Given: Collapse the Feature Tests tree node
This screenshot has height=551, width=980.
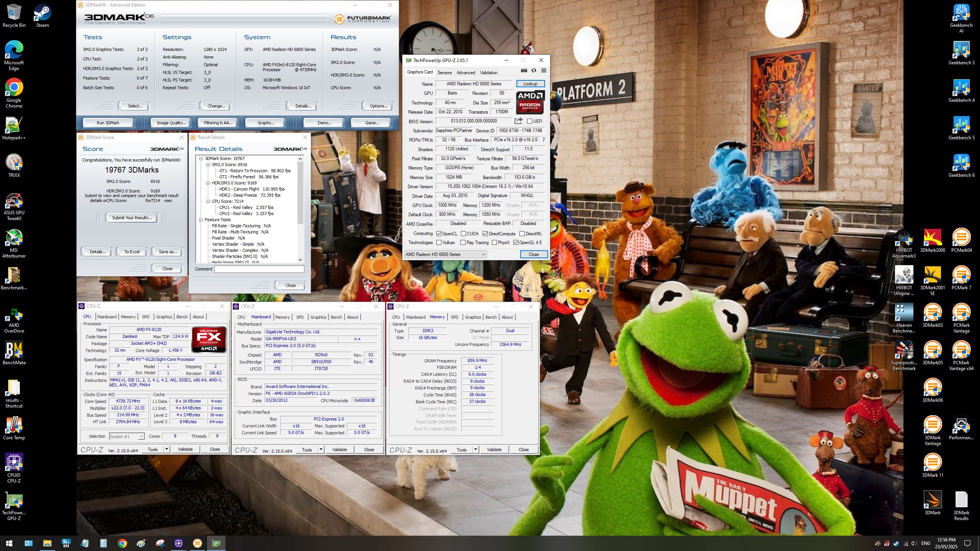Looking at the screenshot, I should point(201,220).
